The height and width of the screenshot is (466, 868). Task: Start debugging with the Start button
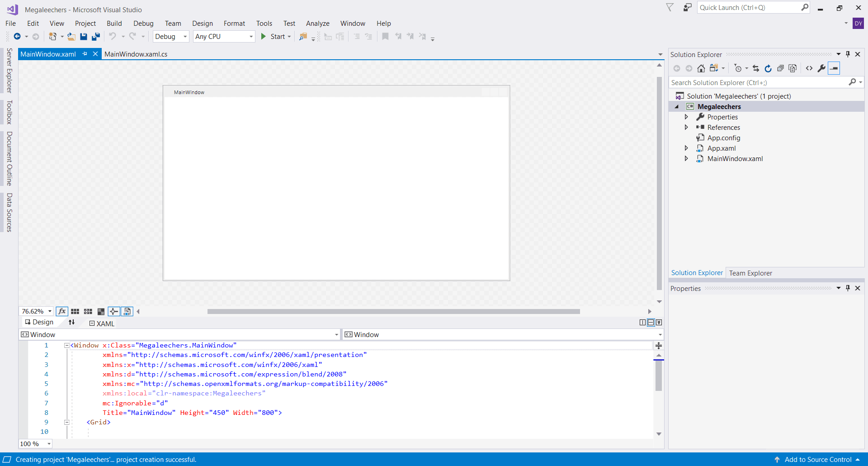273,37
